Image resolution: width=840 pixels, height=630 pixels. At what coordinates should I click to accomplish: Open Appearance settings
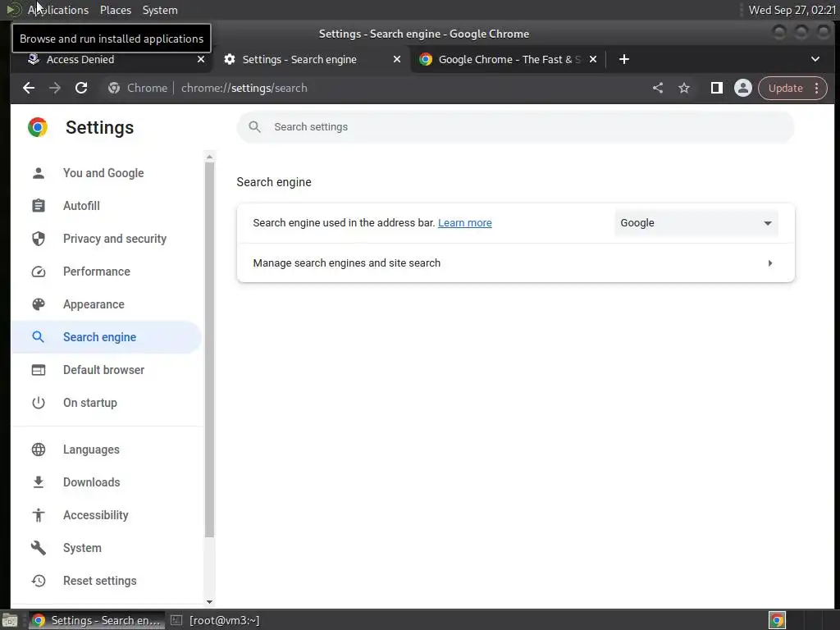click(x=106, y=304)
